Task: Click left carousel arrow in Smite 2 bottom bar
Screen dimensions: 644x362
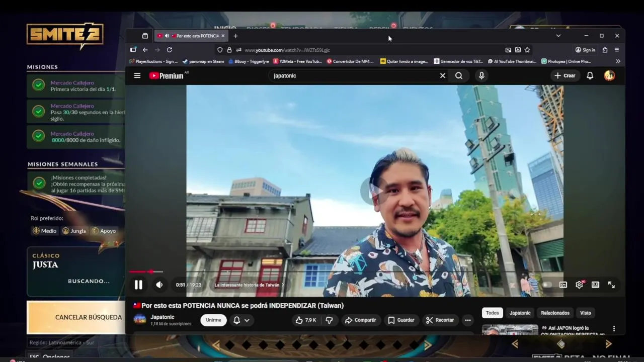Action: (216, 345)
